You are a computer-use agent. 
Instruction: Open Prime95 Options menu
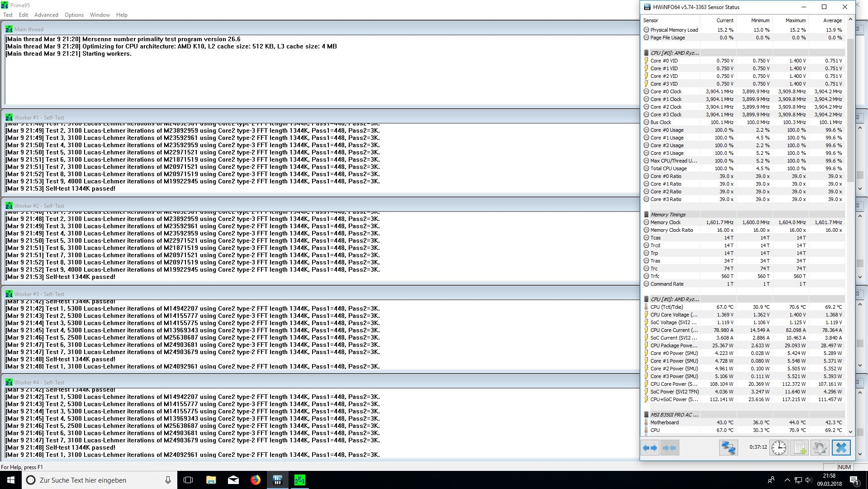coord(74,15)
